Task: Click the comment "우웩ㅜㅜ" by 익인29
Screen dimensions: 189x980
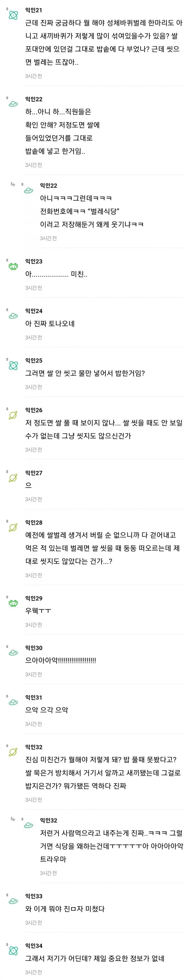Action: [x=38, y=611]
